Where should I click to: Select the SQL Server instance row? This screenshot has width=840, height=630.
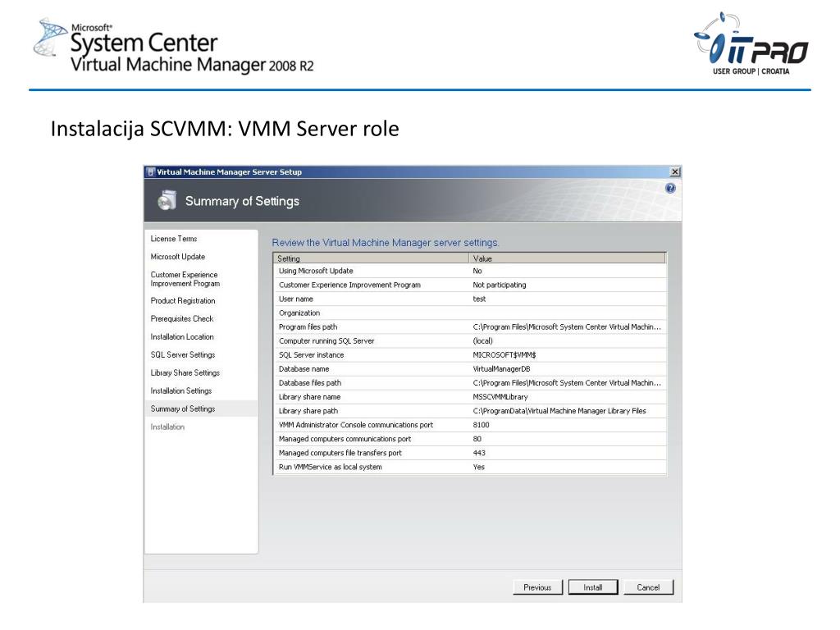(470, 354)
